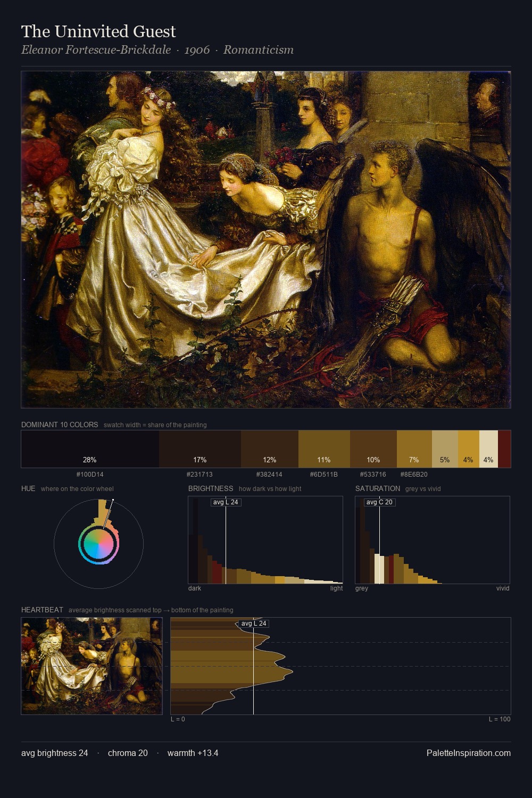Screen dimensions: 532x798
Task: Click the year '1906'
Action: point(197,50)
